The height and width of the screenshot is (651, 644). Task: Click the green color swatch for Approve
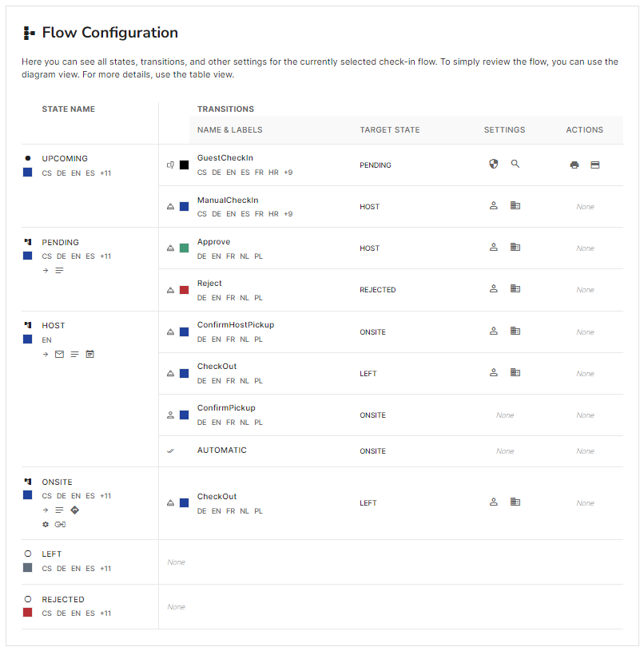184,248
